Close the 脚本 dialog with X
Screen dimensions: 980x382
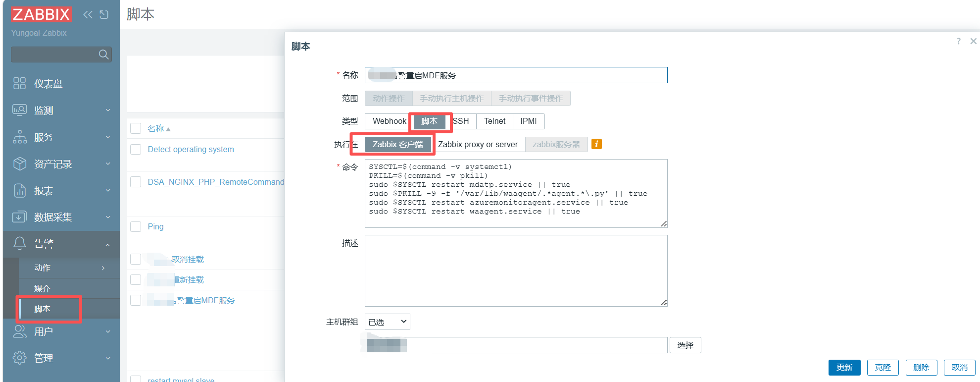click(974, 41)
